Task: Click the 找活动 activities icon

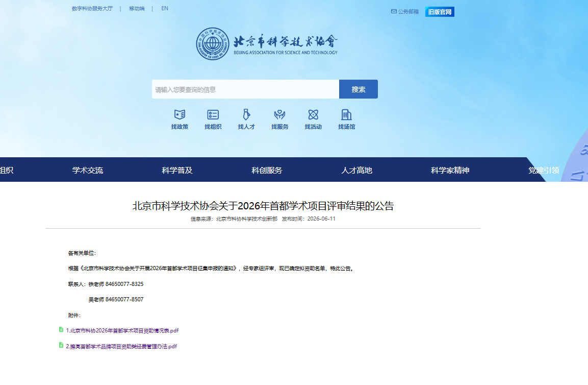Action: [313, 114]
